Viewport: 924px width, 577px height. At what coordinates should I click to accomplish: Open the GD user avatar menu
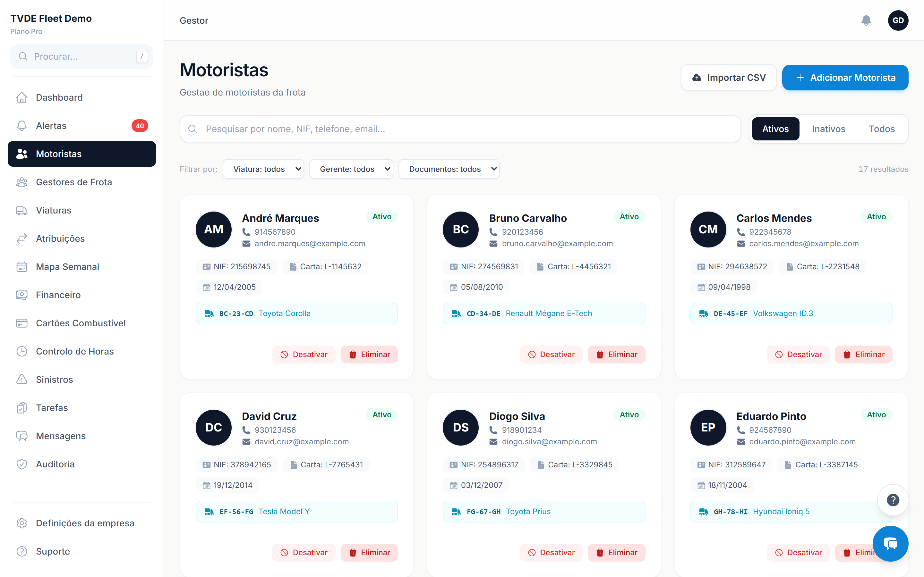click(x=898, y=20)
